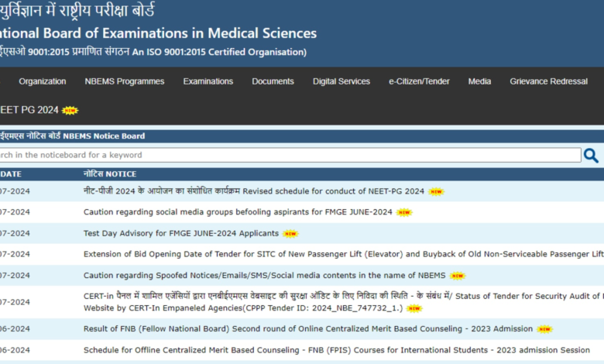Click the Hindi board title heading

(x=77, y=10)
